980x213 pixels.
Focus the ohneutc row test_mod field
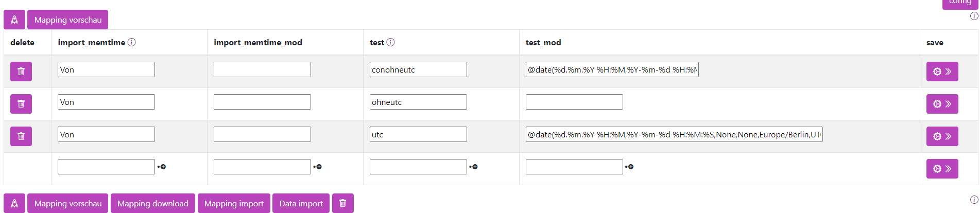574,102
